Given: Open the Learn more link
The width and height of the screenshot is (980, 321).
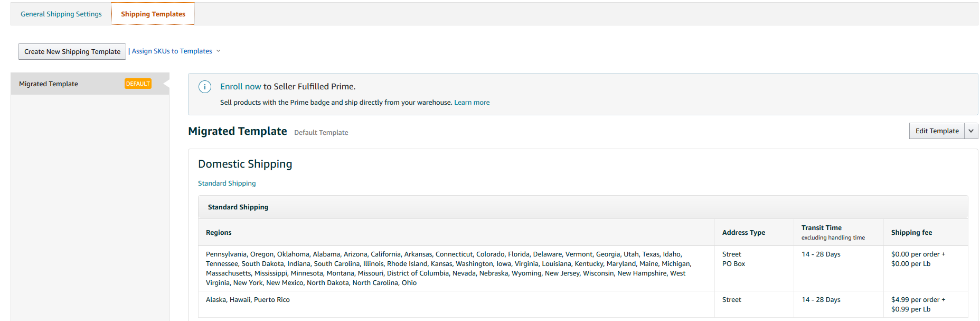Looking at the screenshot, I should [x=472, y=103].
